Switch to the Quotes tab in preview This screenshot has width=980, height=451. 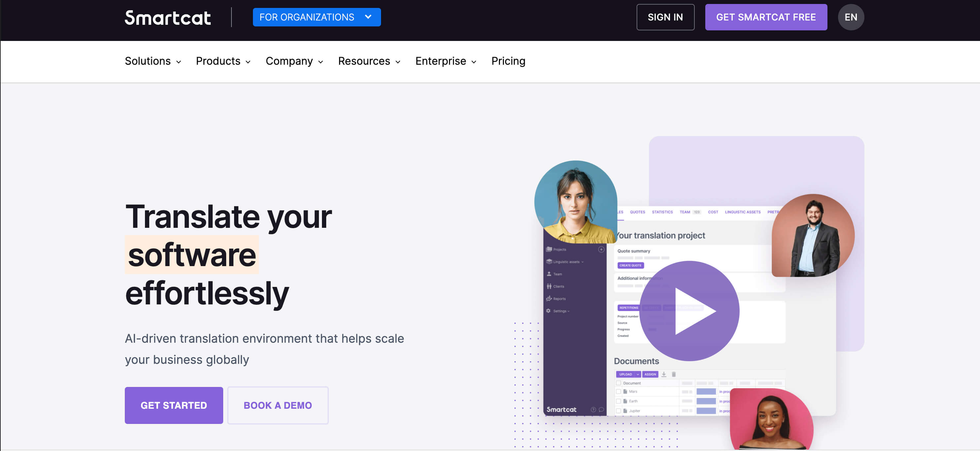[x=637, y=212]
